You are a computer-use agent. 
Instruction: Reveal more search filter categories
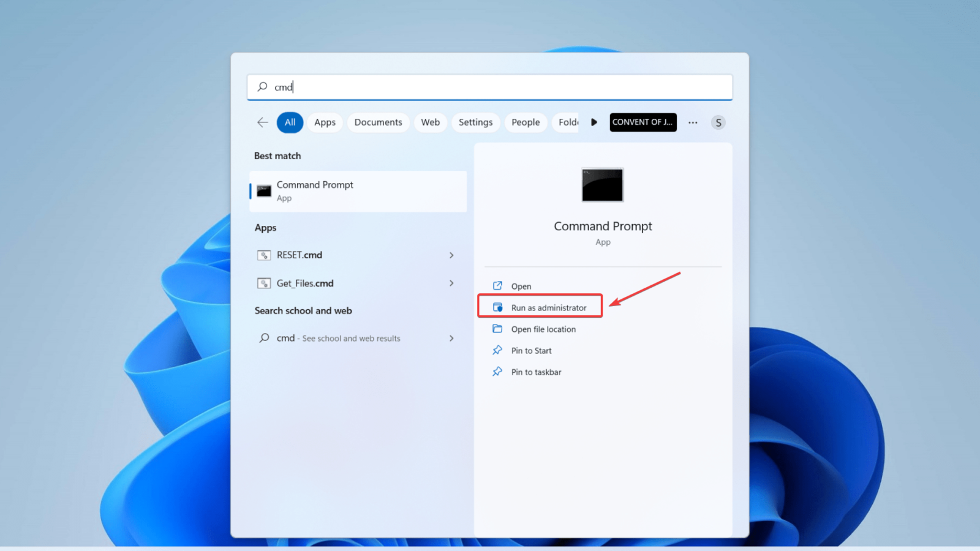click(594, 122)
